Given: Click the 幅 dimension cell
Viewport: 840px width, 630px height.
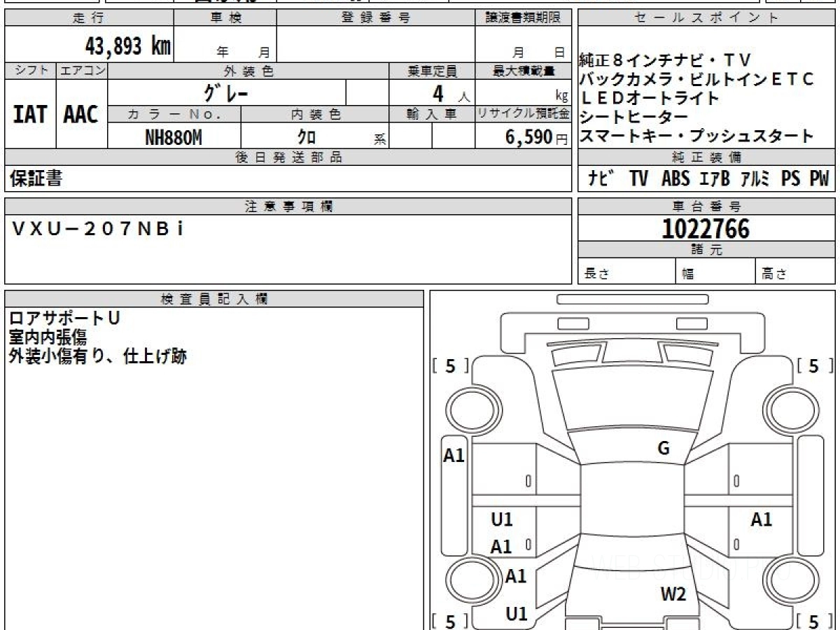Looking at the screenshot, I should pyautogui.click(x=715, y=272).
